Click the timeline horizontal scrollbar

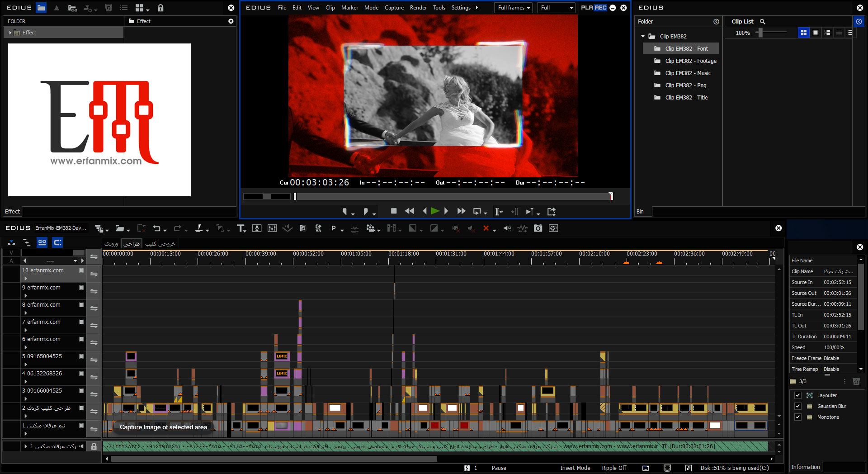(x=274, y=459)
